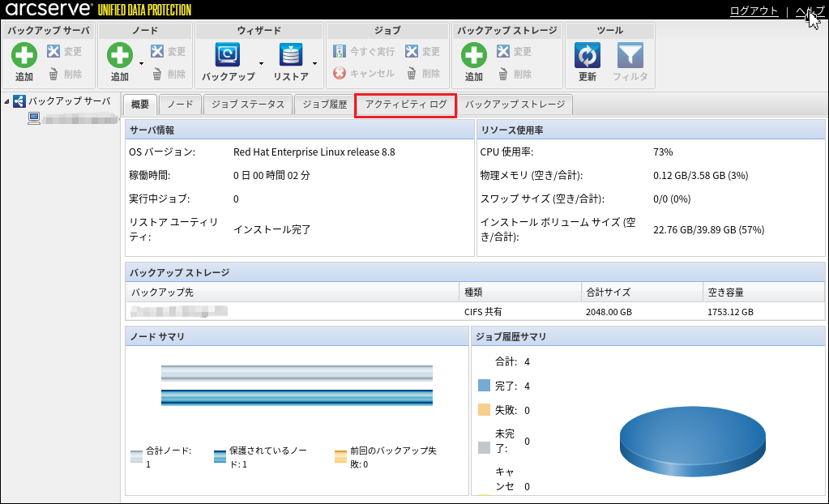Open the Backup wizard icon
Image resolution: width=829 pixels, height=504 pixels.
pyautogui.click(x=228, y=55)
